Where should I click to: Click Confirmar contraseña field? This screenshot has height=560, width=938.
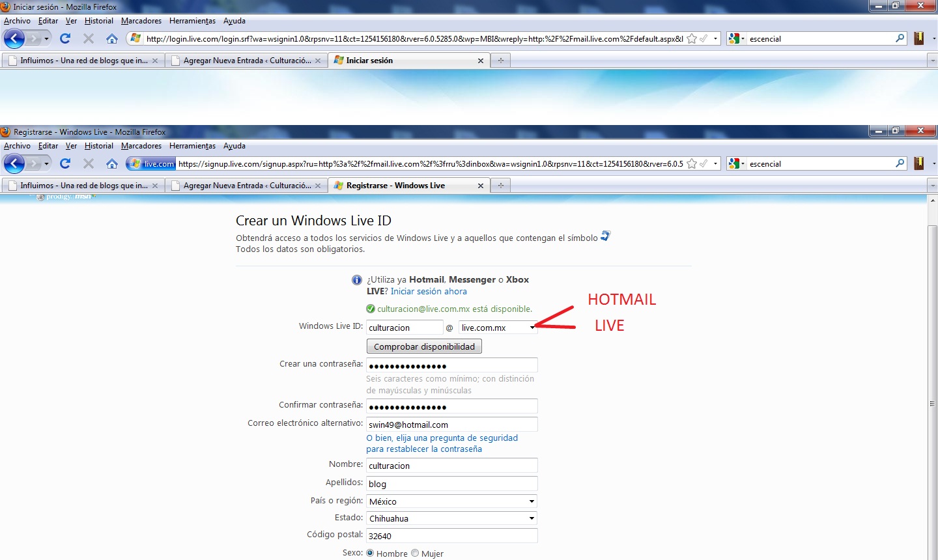pyautogui.click(x=452, y=406)
